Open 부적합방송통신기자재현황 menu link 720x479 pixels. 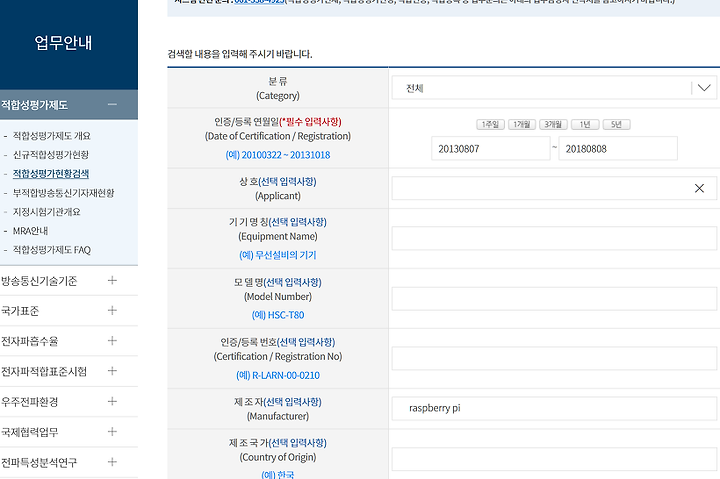[63, 193]
